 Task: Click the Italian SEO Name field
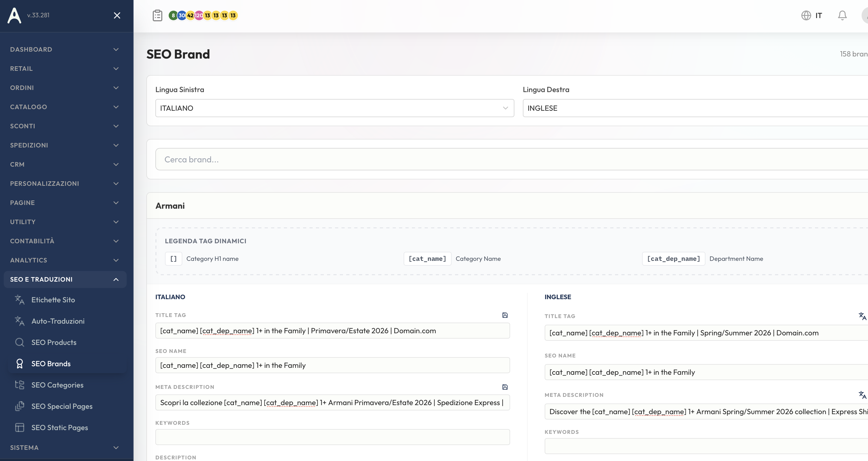tap(333, 365)
